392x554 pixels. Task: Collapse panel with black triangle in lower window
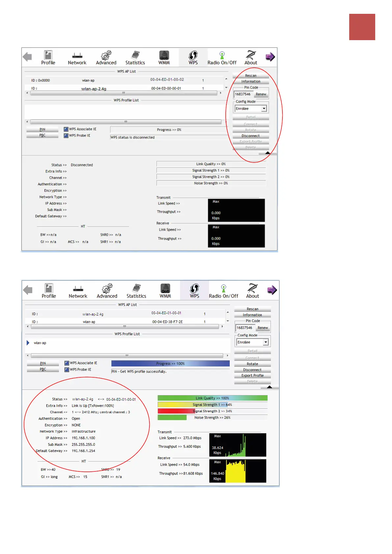point(269,387)
